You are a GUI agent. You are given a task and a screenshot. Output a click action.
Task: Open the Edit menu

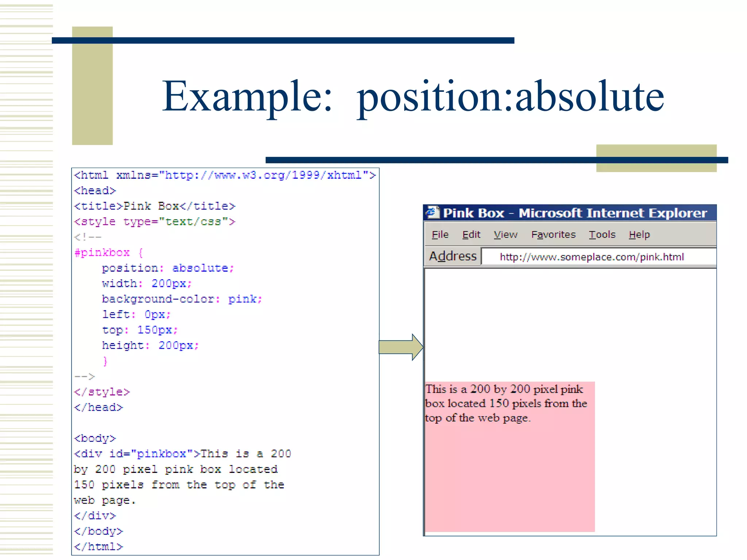(471, 234)
